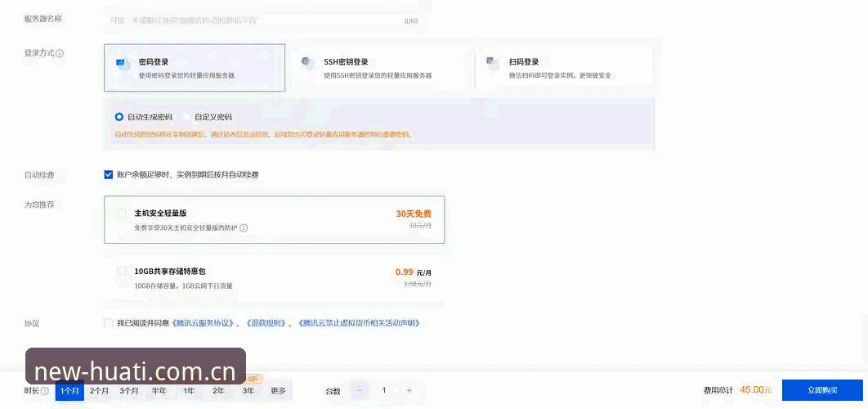Tick the 我已阅读并同意 agreement checkbox
Viewport: 868px width, 409px height.
[x=109, y=323]
